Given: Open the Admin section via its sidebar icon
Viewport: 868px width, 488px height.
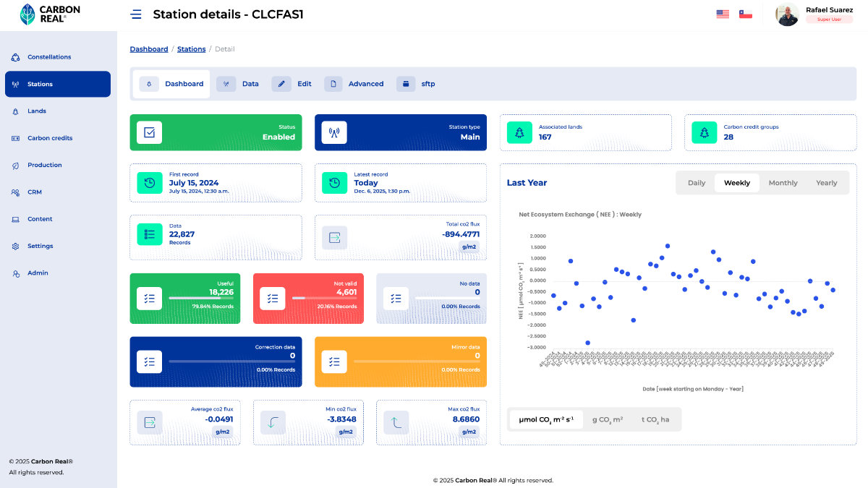Looking at the screenshot, I should click(x=16, y=273).
